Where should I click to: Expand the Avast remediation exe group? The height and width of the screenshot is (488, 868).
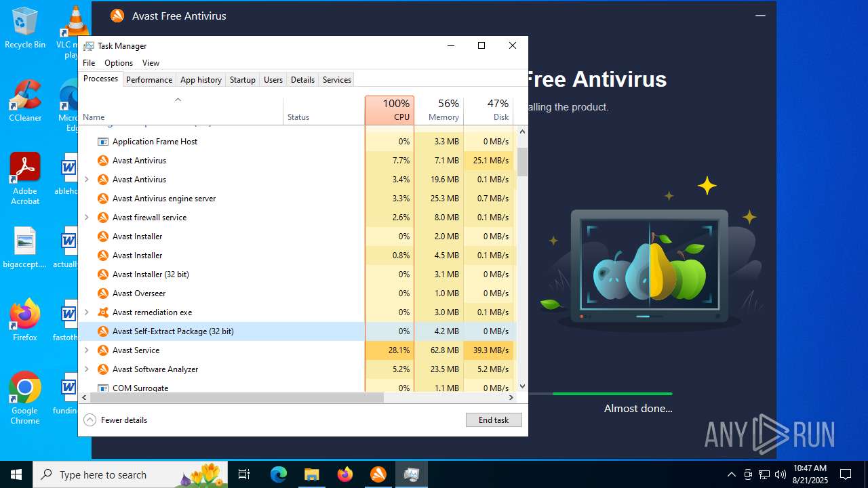coord(86,312)
